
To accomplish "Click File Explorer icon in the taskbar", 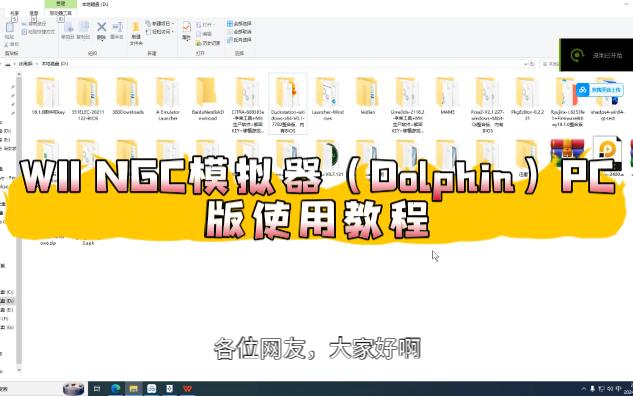I will click(134, 389).
